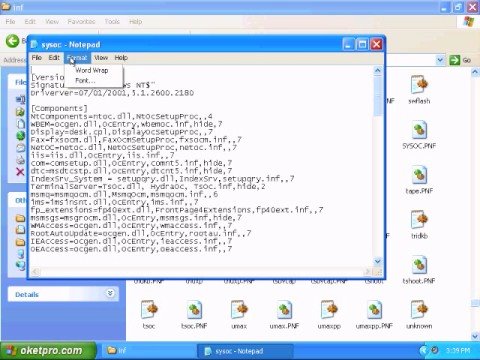Select the tridkb file icon
Screen dimensions: 480x360
(x=419, y=220)
